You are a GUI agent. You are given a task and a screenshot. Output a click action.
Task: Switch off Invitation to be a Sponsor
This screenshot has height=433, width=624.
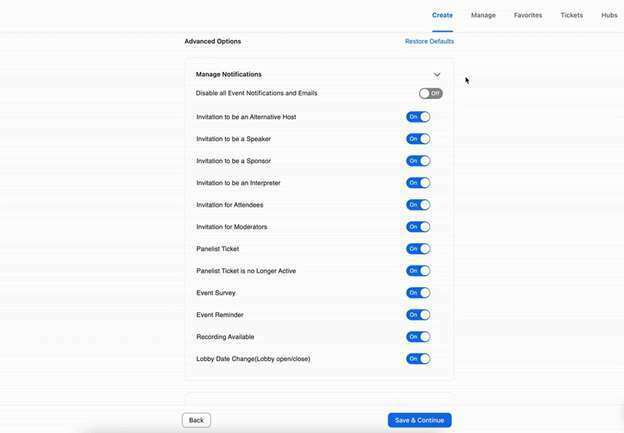point(418,161)
